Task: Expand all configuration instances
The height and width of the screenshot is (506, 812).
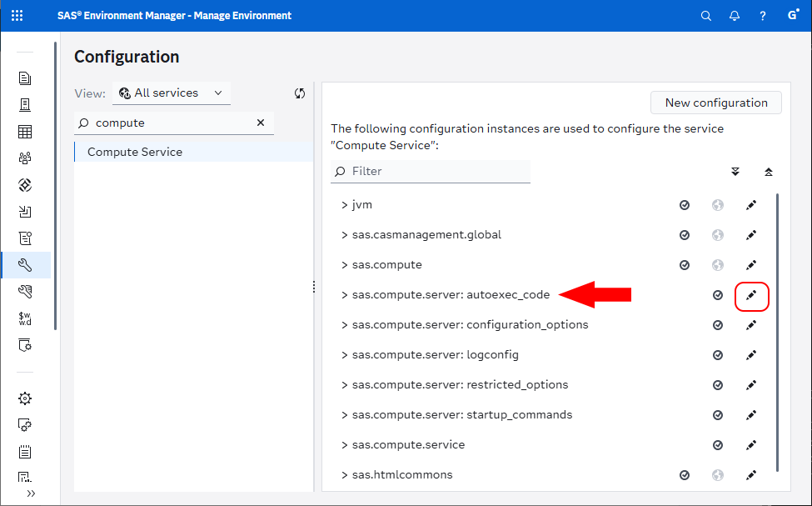Action: click(x=735, y=172)
